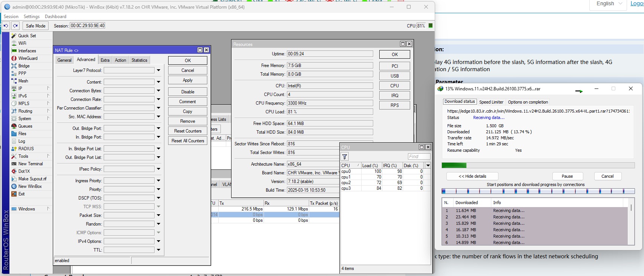Switch to Extra tab in NAT Rule

coord(105,60)
